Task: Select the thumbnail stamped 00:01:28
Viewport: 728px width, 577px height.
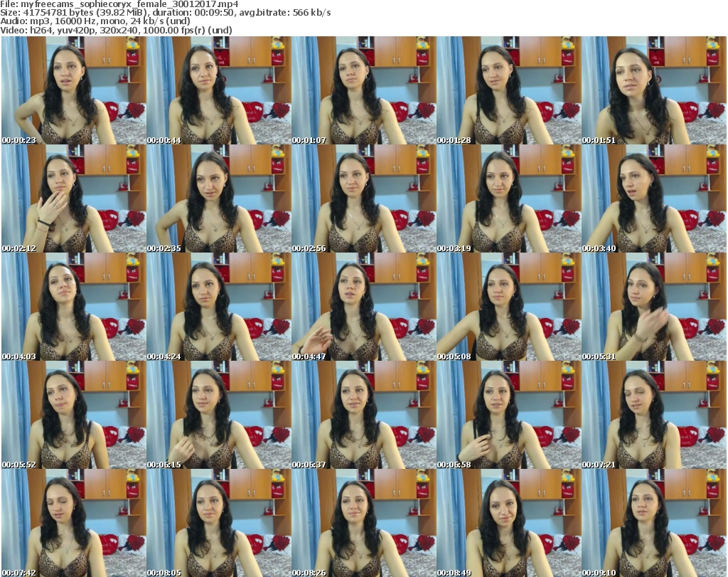Action: (509, 90)
